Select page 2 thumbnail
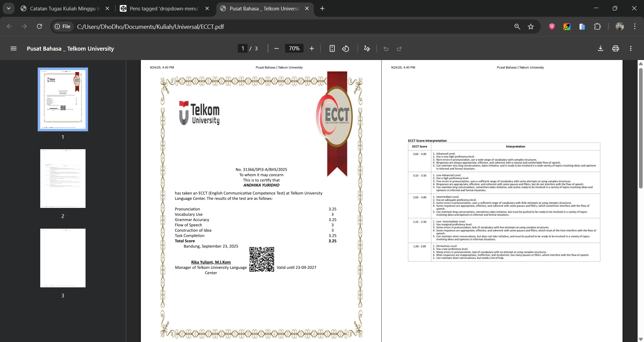This screenshot has width=644, height=342. [63, 178]
